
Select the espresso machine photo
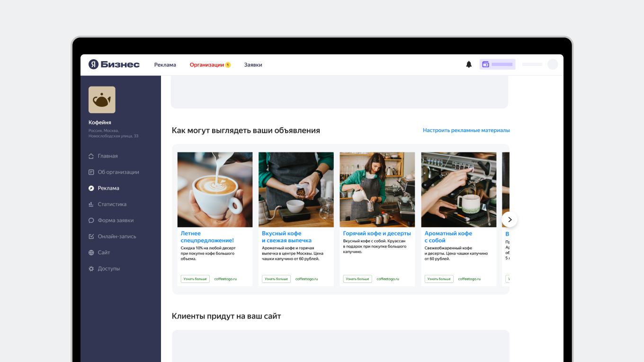tap(459, 190)
